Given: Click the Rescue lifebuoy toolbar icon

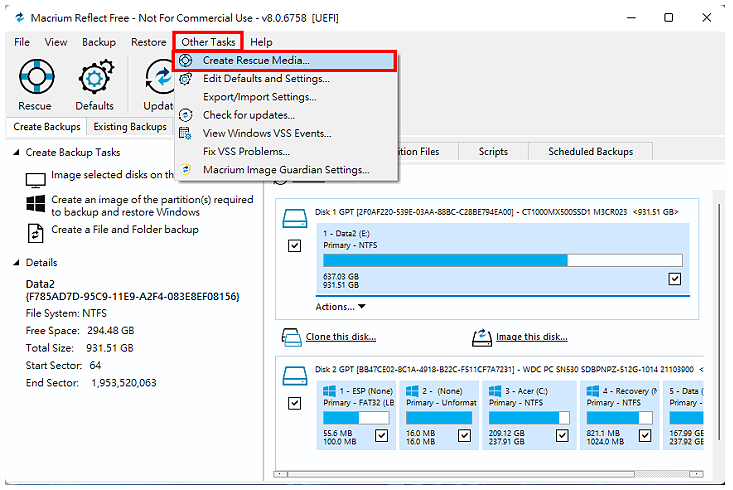Looking at the screenshot, I should click(36, 76).
